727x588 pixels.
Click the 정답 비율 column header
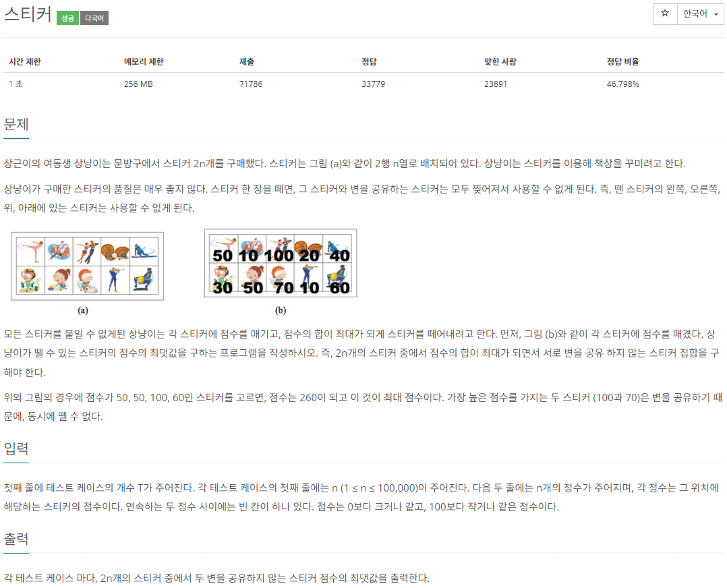622,61
